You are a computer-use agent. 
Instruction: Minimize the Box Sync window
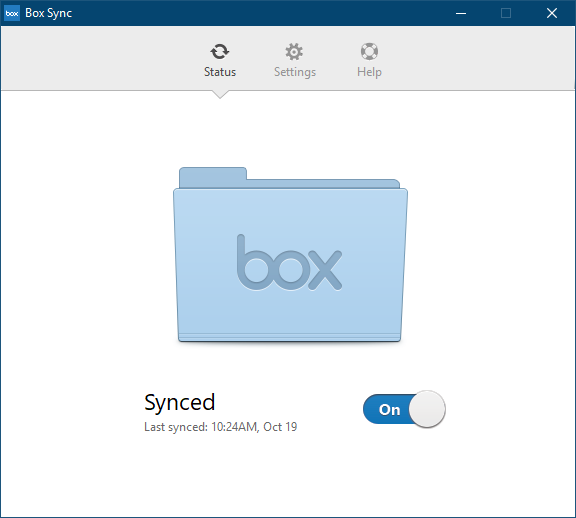click(461, 13)
